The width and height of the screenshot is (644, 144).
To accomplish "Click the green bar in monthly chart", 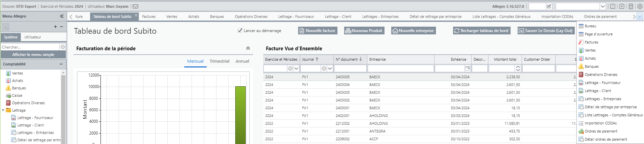I will (240, 115).
